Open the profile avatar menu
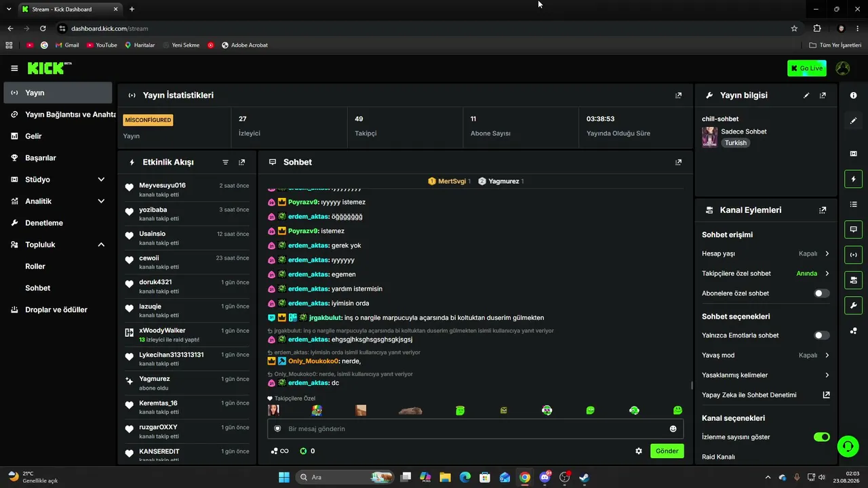868x488 pixels. [x=843, y=68]
